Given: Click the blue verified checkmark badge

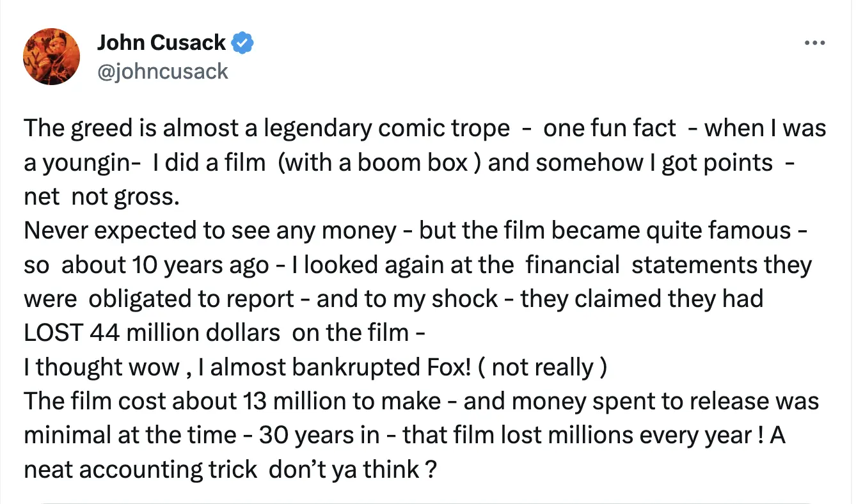Looking at the screenshot, I should (242, 43).
